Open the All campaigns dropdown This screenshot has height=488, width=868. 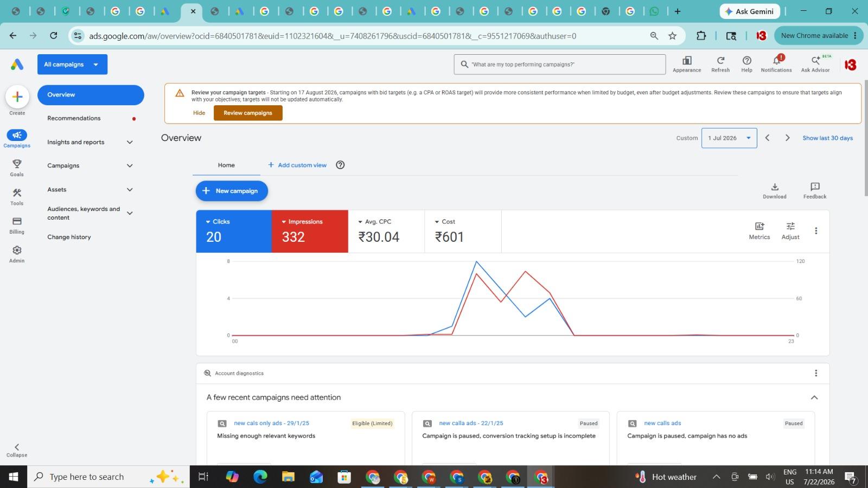point(72,65)
